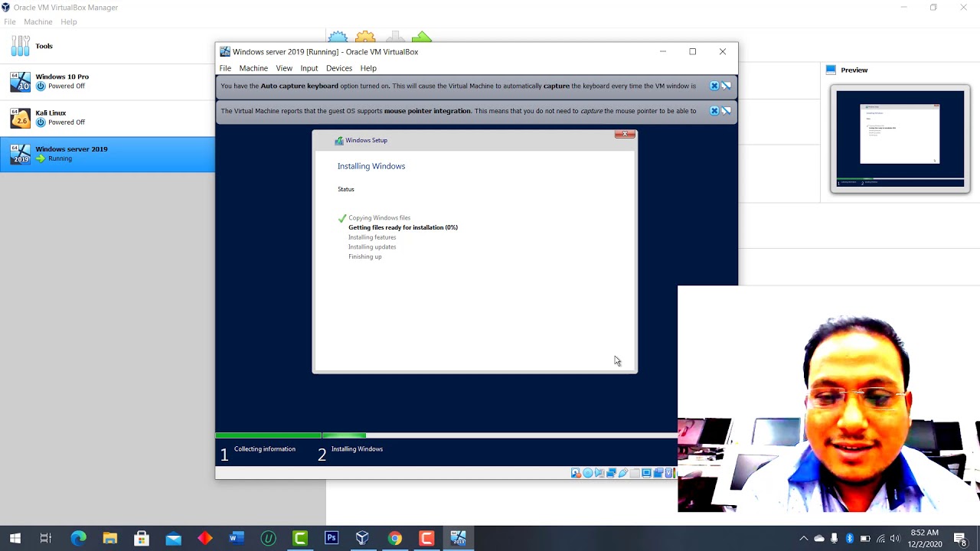Open Devices menu in VM window
This screenshot has width=980, height=551.
pos(339,68)
